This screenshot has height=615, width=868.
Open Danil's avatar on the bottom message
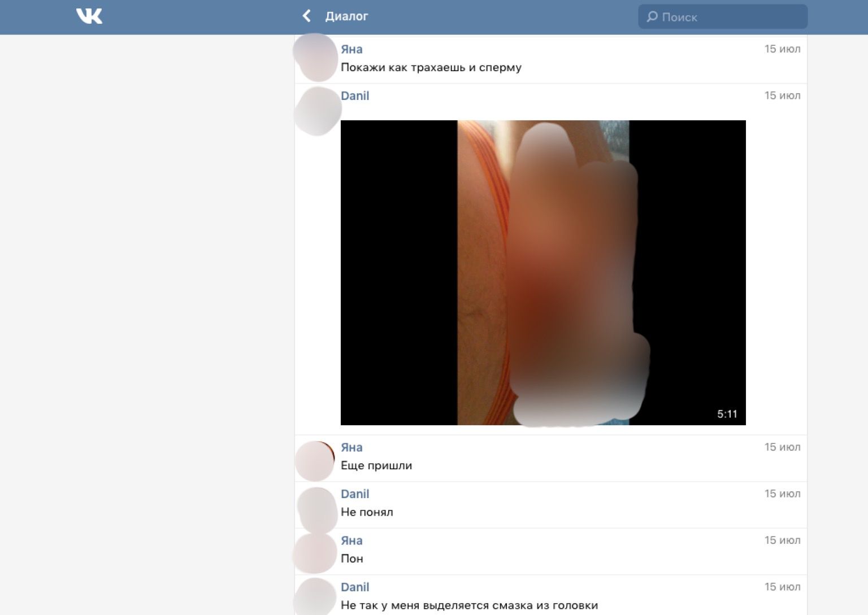[x=315, y=597]
